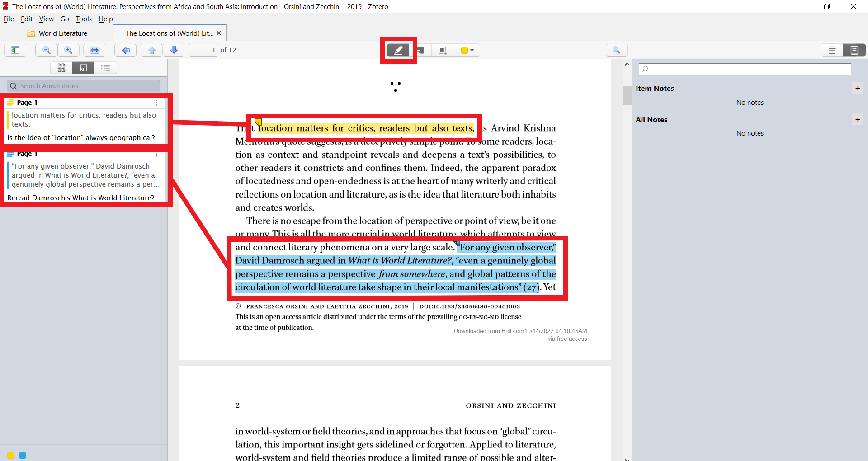
Task: Select the Add Note annotation tool
Action: click(421, 50)
